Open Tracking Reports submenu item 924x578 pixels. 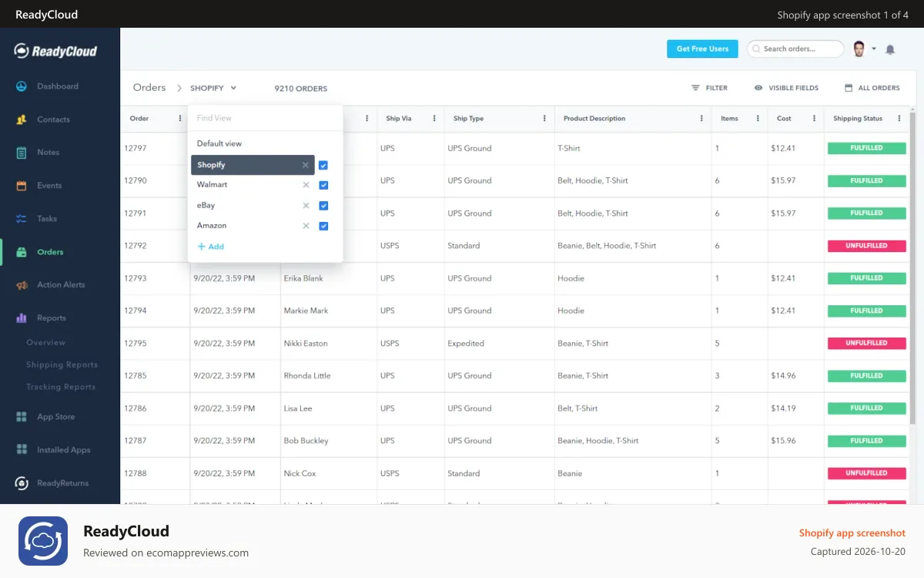click(x=61, y=387)
